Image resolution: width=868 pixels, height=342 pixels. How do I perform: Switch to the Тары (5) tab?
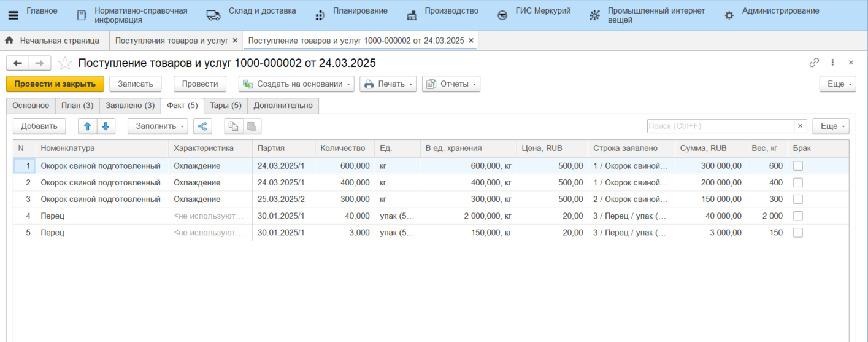pyautogui.click(x=226, y=106)
